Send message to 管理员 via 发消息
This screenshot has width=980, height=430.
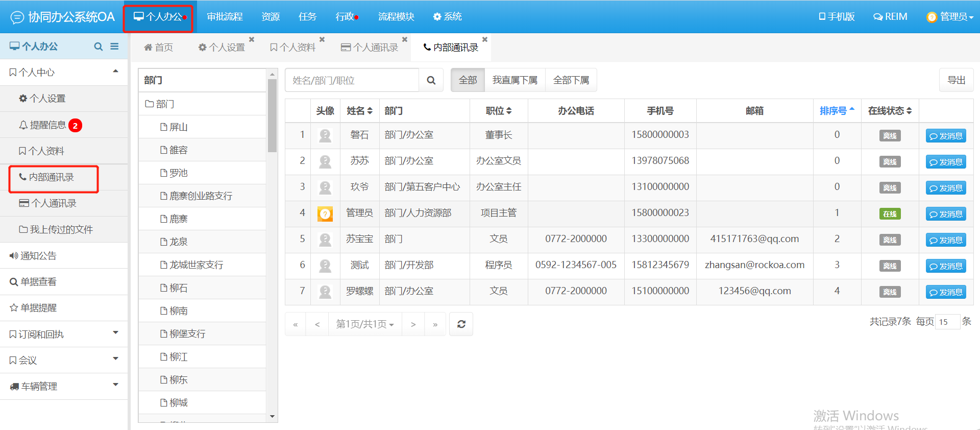[946, 214]
